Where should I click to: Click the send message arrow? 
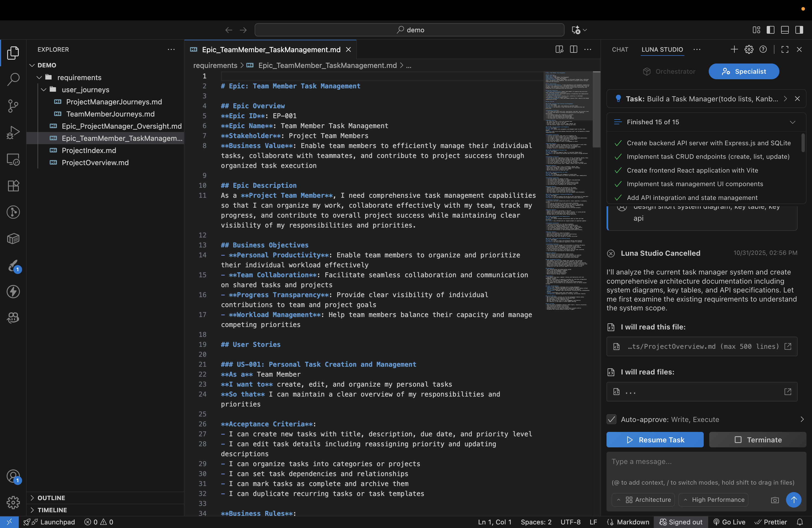[794, 500]
